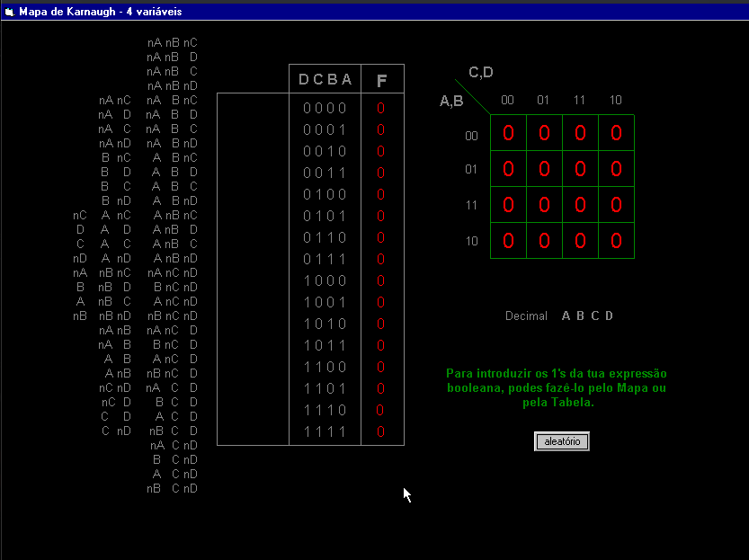Toggle Karnaugh cell AB=00, CD=11

coord(580,133)
